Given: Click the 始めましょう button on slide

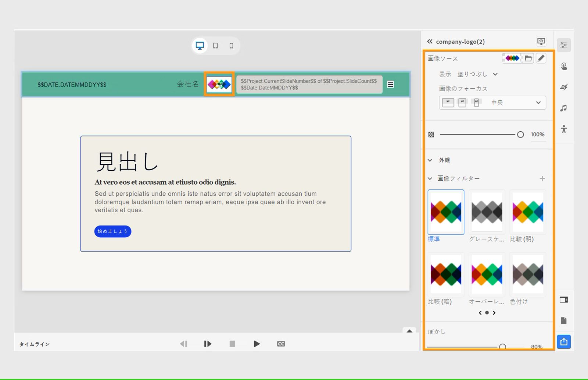Looking at the screenshot, I should click(x=113, y=231).
